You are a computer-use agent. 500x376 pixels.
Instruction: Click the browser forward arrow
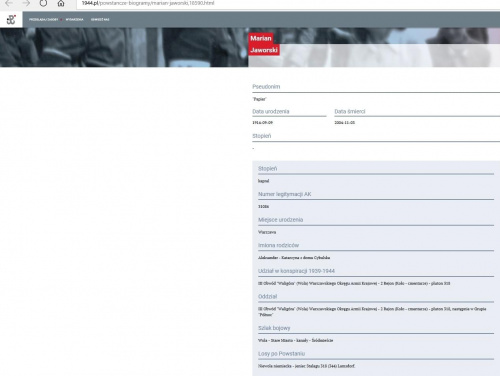point(26,3)
